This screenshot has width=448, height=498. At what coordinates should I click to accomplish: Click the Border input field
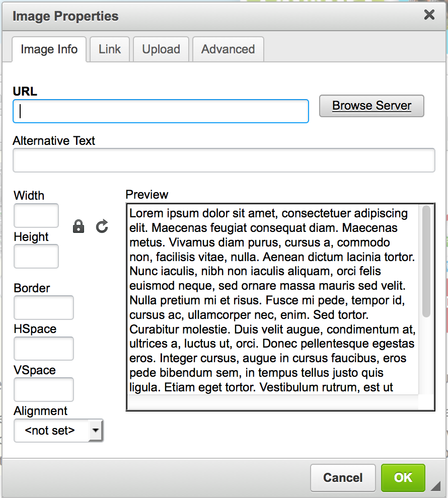click(44, 308)
